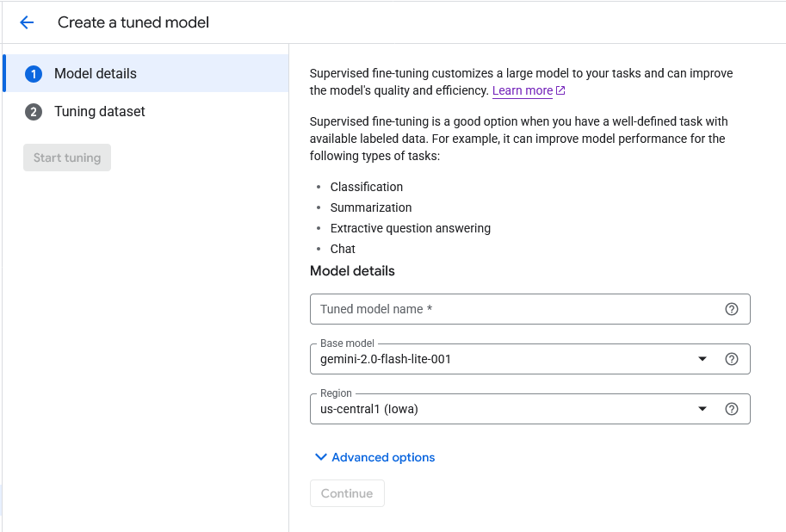
Task: Click the step 1 number circle
Action: click(x=34, y=74)
